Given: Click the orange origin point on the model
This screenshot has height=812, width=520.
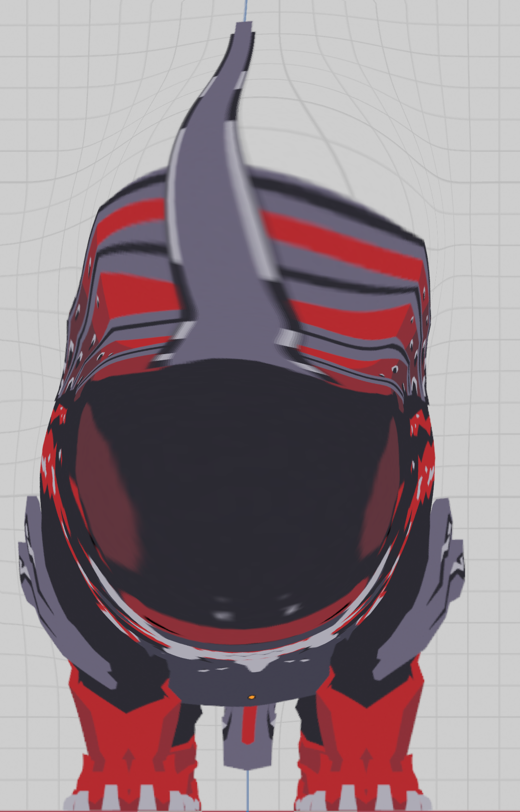Looking at the screenshot, I should click(251, 696).
